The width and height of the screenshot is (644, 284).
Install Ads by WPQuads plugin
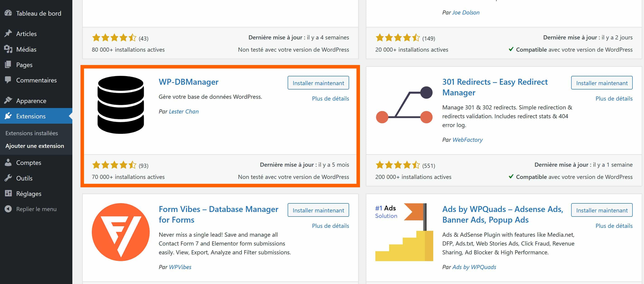602,210
